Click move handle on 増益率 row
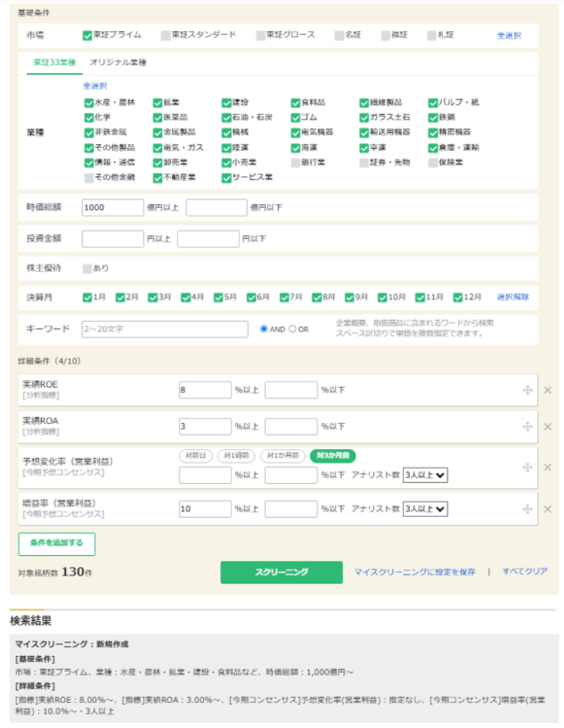 pyautogui.click(x=528, y=509)
